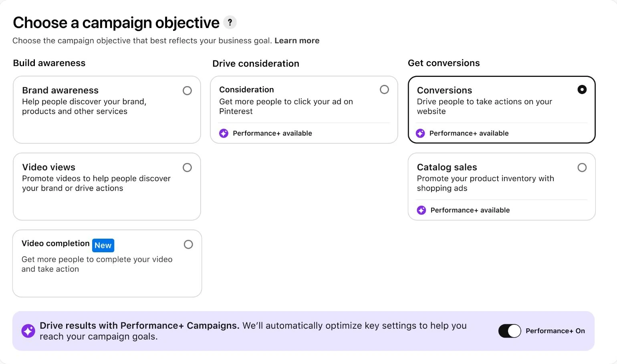
Task: Click the question mark help icon beside the title
Action: coord(230,22)
